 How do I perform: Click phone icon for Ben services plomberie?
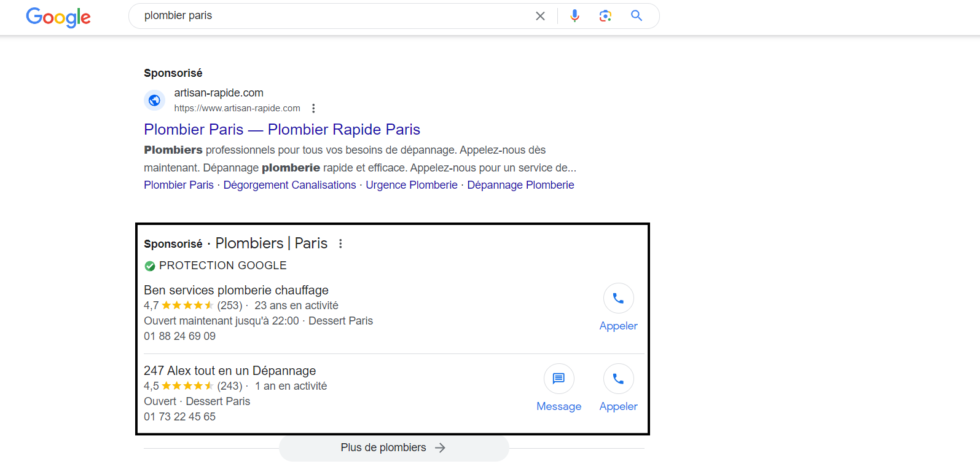coord(618,298)
